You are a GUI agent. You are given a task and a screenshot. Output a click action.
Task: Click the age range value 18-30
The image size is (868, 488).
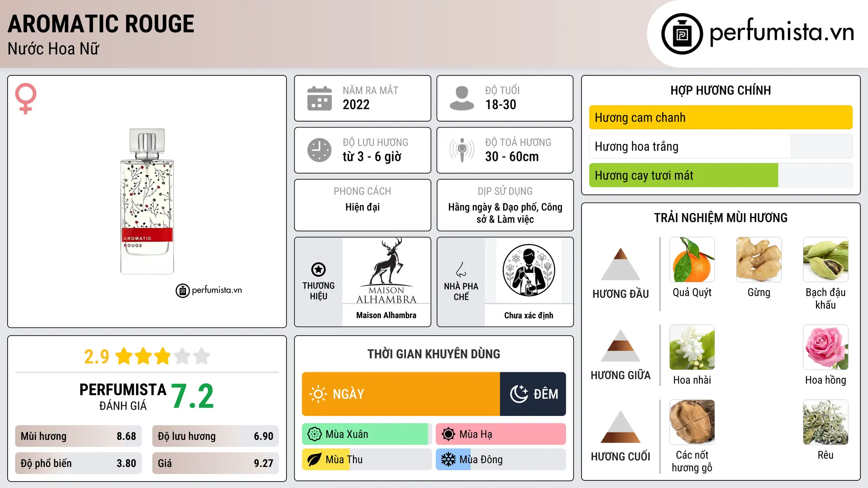pyautogui.click(x=501, y=105)
